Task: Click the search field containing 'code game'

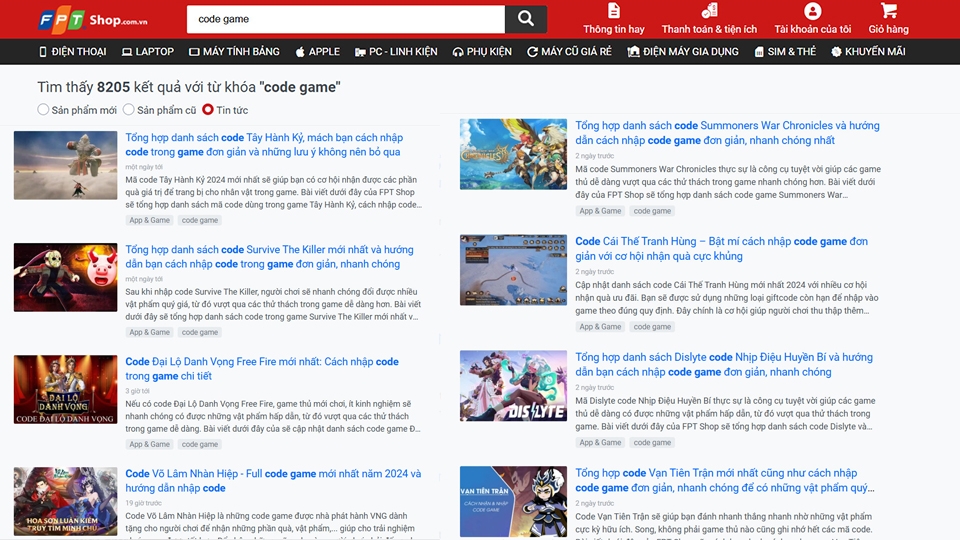Action: click(x=346, y=19)
